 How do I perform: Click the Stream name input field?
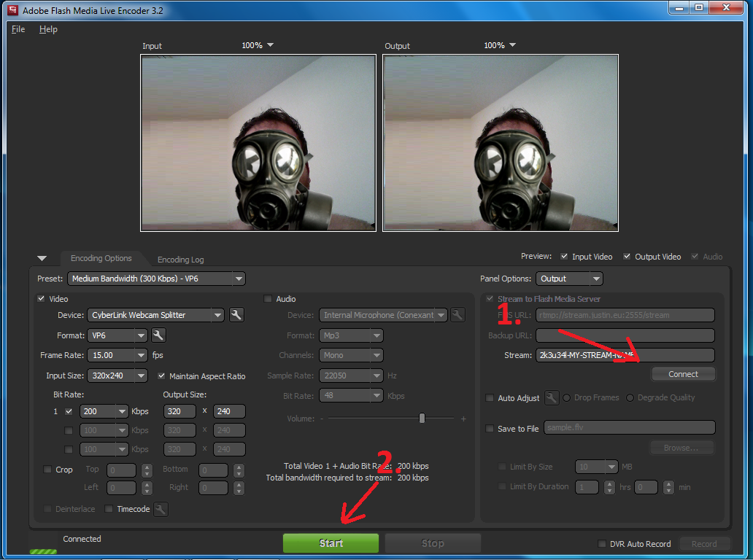tap(625, 355)
